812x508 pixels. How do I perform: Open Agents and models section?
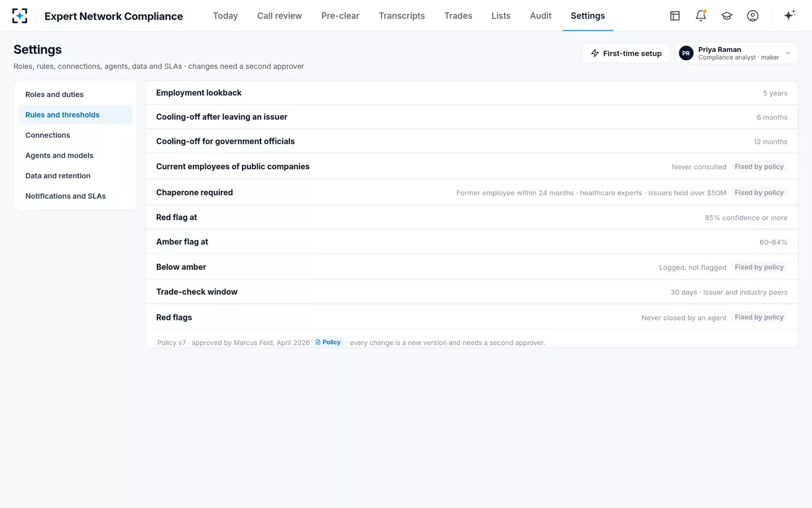(76, 155)
